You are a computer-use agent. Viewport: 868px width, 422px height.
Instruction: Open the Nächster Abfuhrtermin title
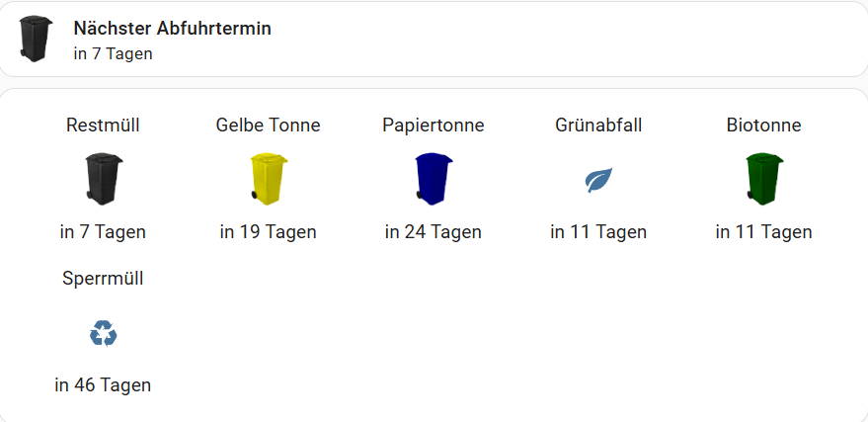pyautogui.click(x=172, y=29)
